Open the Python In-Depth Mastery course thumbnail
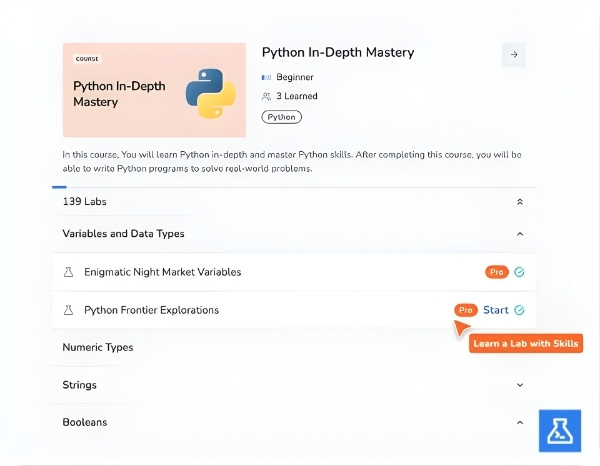Image resolution: width=600 pixels, height=466 pixels. pos(154,90)
